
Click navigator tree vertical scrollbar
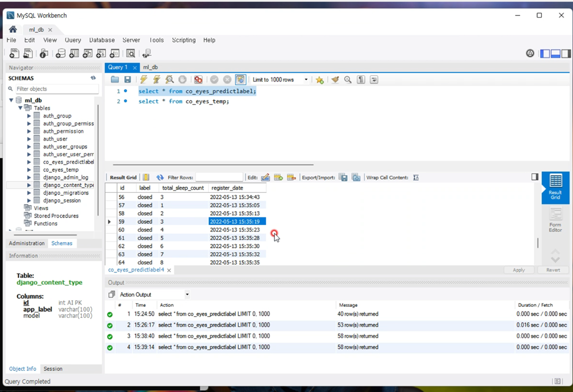[98, 160]
